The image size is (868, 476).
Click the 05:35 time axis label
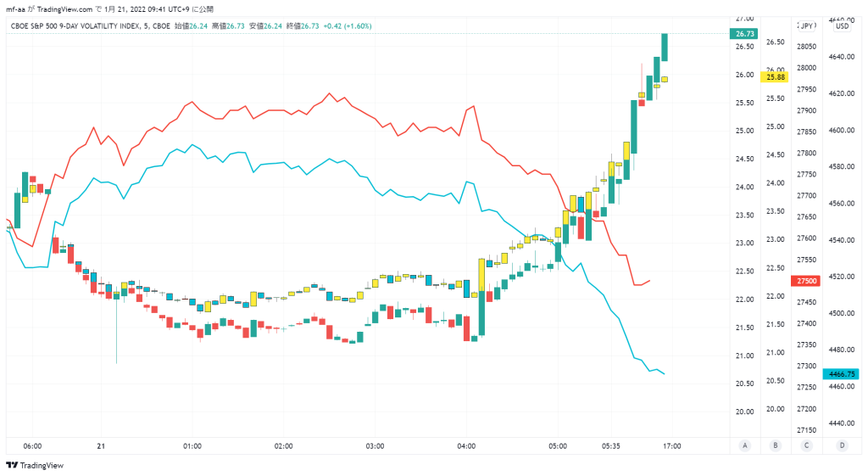coord(610,446)
